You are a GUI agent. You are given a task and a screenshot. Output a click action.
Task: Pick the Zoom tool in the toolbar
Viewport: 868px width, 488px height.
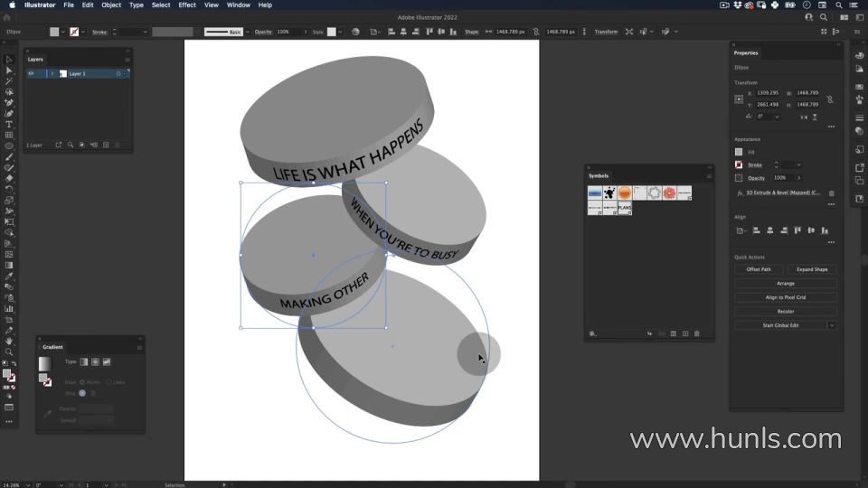click(x=9, y=352)
